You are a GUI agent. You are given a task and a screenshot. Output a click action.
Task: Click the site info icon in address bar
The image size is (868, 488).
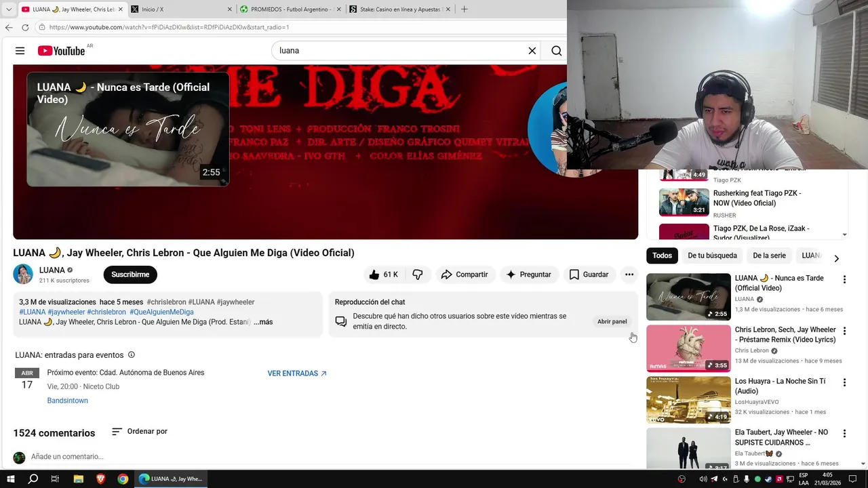click(x=42, y=27)
